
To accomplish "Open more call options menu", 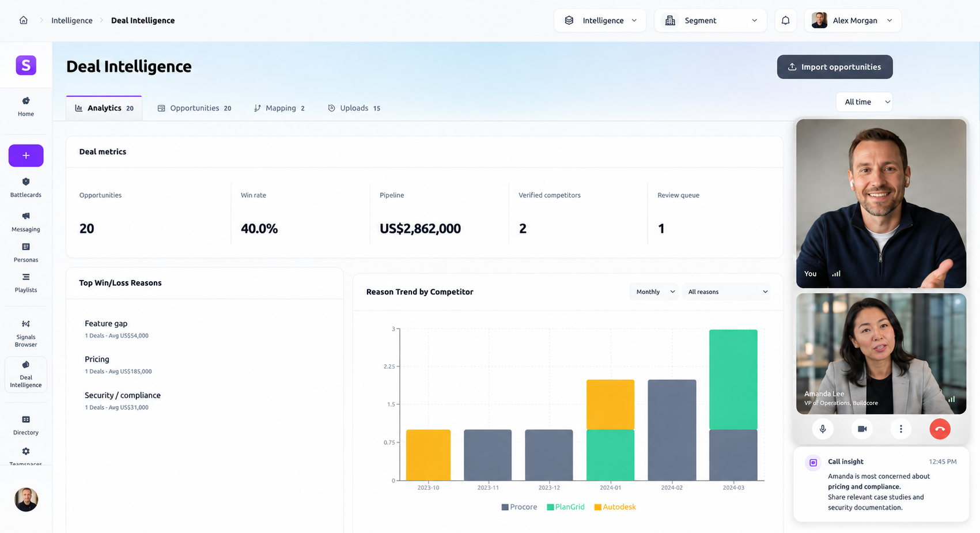I will click(901, 429).
